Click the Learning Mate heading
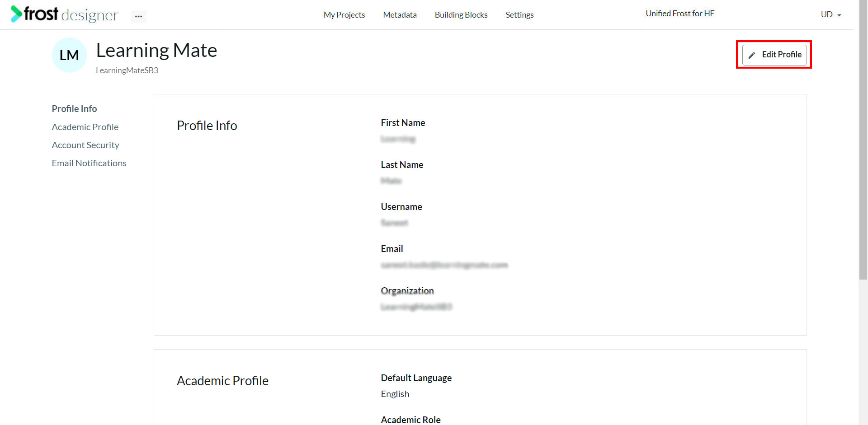 (156, 50)
